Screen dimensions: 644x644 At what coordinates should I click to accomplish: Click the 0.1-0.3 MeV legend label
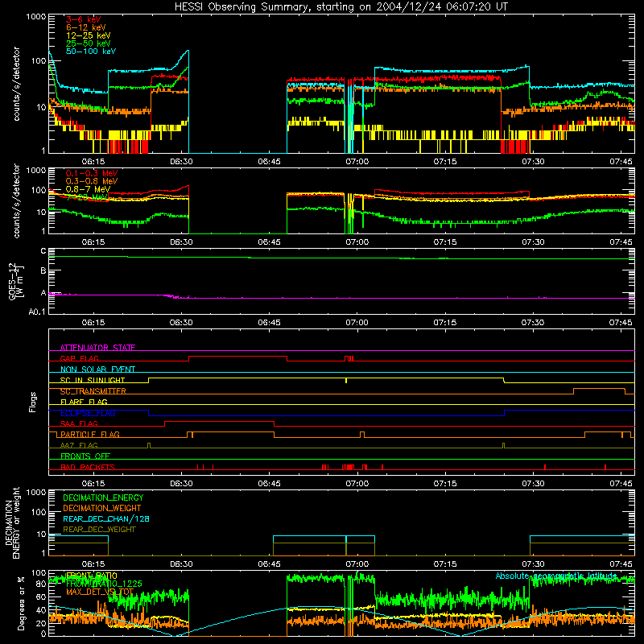92,173
